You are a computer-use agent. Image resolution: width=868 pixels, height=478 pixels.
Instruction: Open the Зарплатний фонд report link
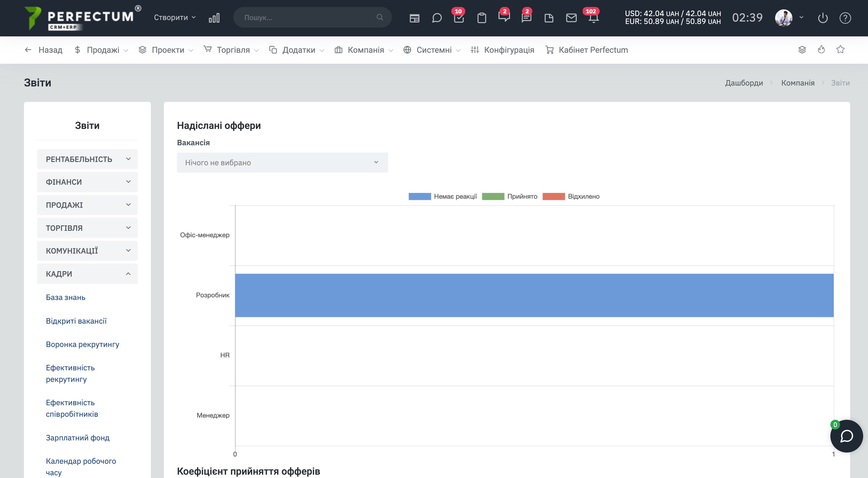(x=78, y=438)
